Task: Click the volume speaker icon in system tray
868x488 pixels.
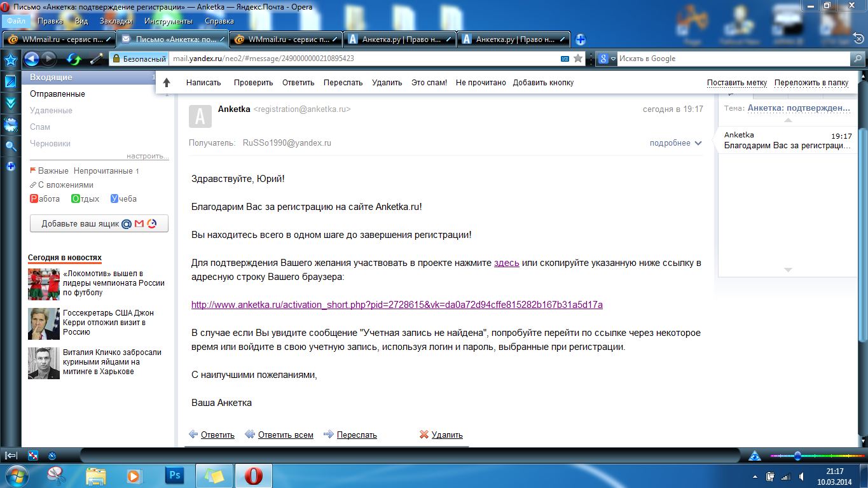Action: pyautogui.click(x=803, y=477)
